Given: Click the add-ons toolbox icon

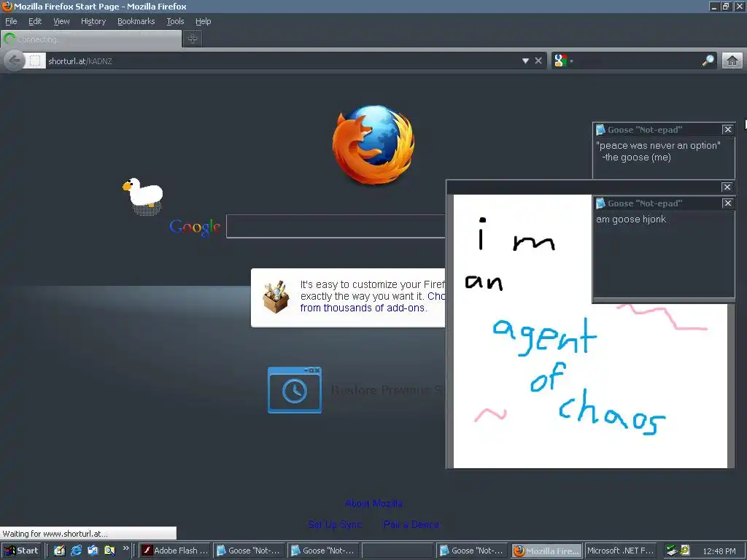Looking at the screenshot, I should [275, 297].
